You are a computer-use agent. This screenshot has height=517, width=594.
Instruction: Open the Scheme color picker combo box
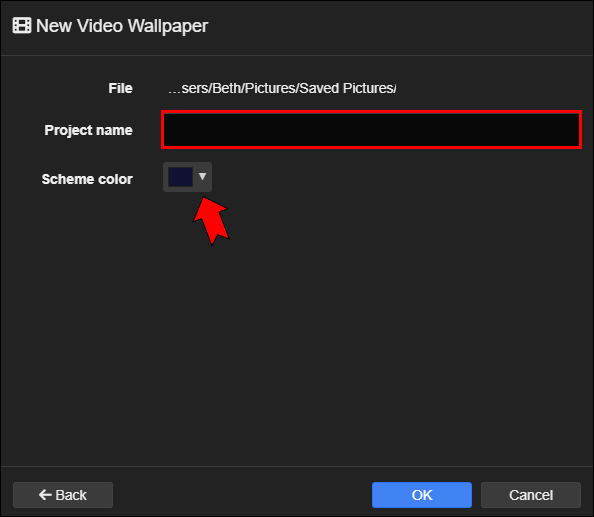pyautogui.click(x=187, y=177)
